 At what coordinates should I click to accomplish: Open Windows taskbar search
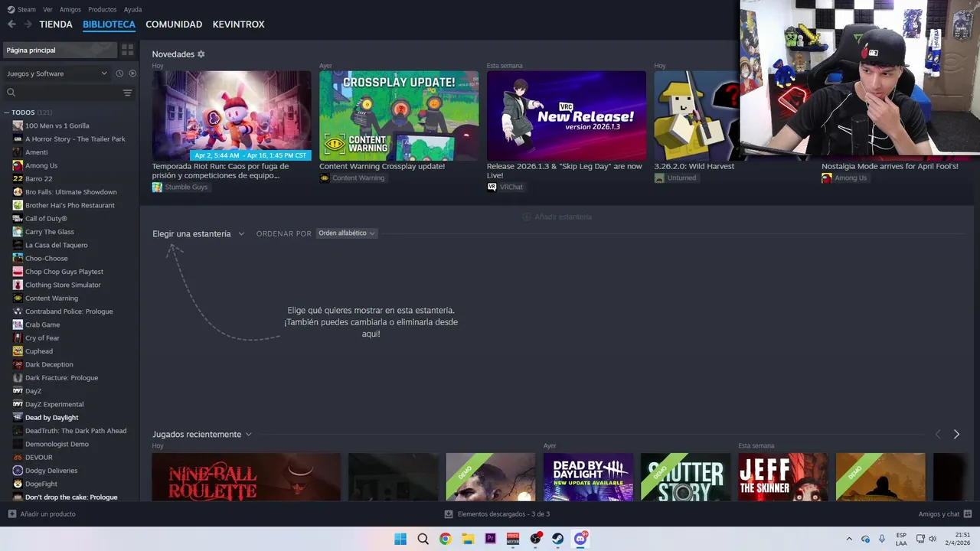(x=423, y=539)
